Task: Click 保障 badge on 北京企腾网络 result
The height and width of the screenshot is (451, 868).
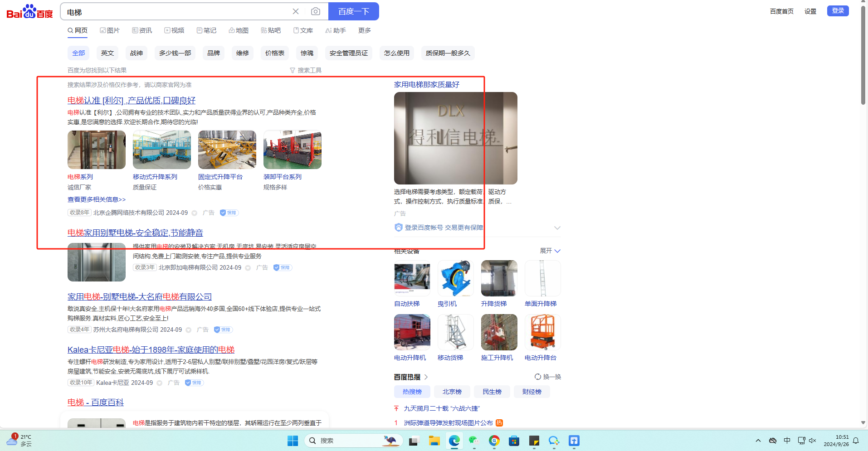Action: 229,213
